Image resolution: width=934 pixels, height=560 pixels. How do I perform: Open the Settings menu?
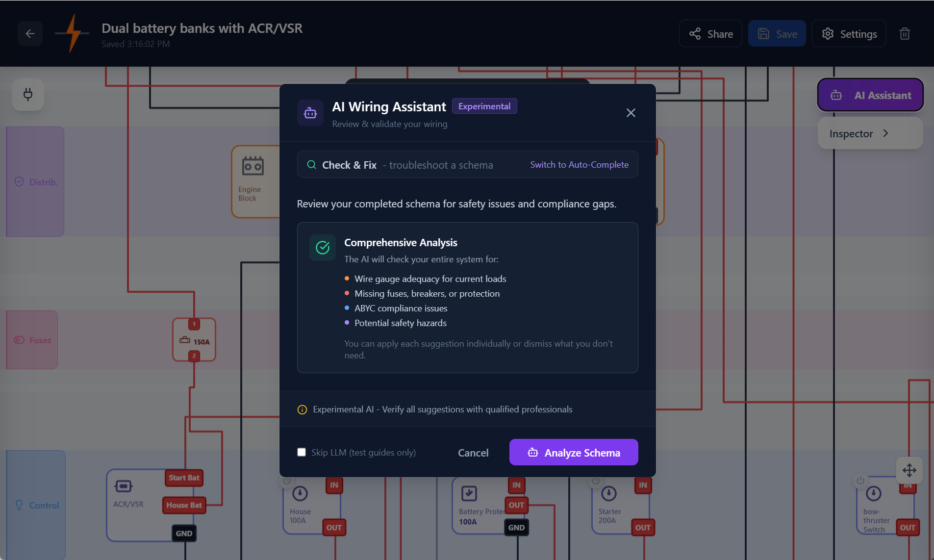849,33
